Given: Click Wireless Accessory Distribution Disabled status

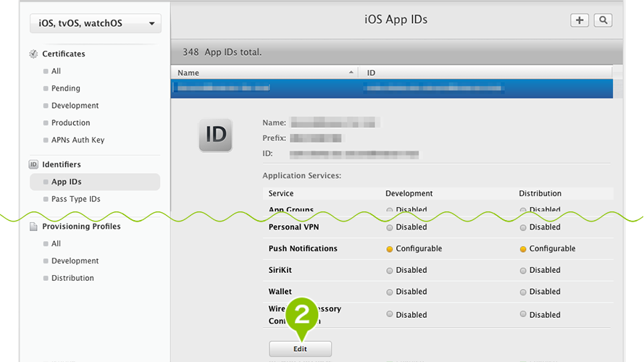Looking at the screenshot, I should (540, 315).
